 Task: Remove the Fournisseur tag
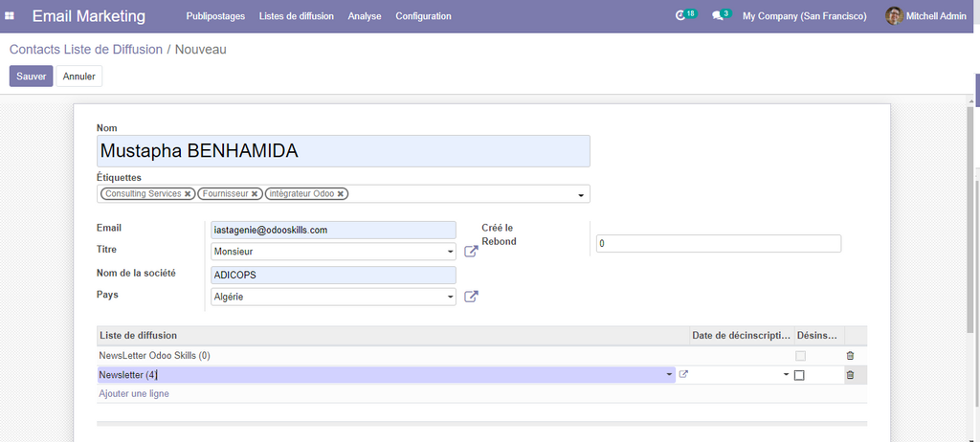click(x=255, y=194)
